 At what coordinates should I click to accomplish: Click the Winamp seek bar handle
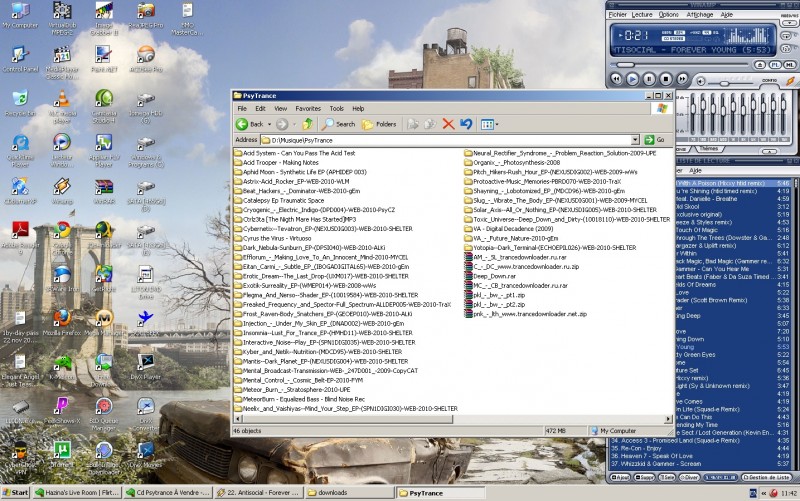click(624, 65)
